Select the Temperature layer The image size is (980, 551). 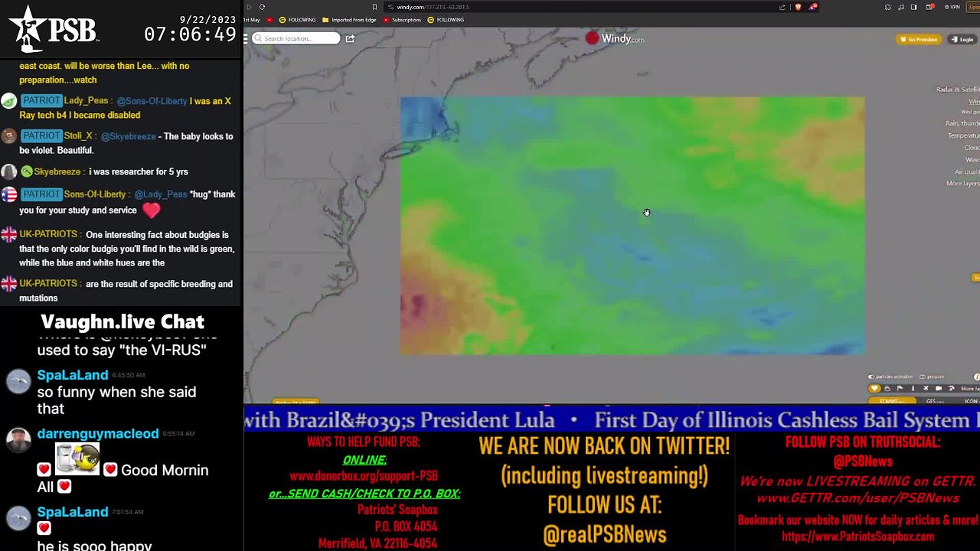[964, 135]
